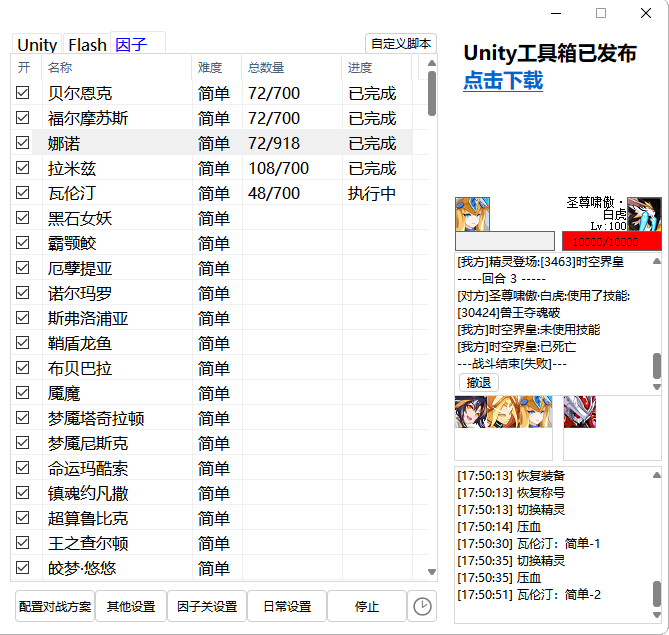Click the battle log scrollbar thumb
Image resolution: width=669 pixels, height=635 pixels.
(x=657, y=366)
